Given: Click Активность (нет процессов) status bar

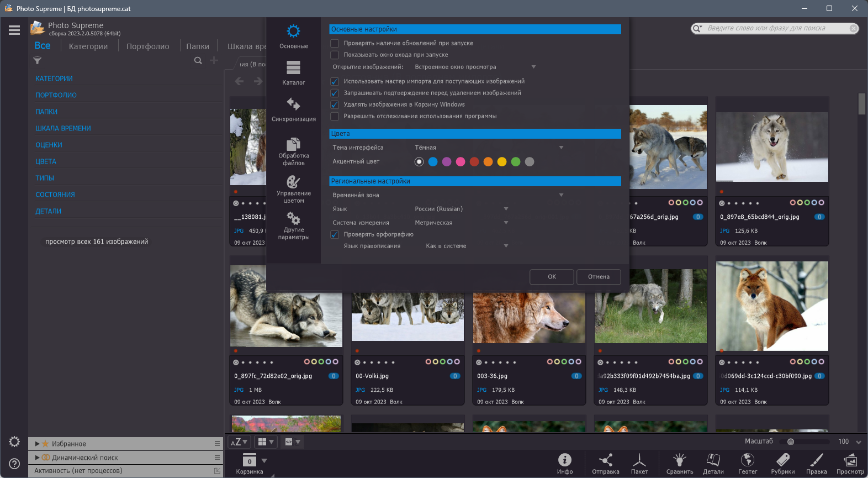Looking at the screenshot, I should click(x=125, y=471).
